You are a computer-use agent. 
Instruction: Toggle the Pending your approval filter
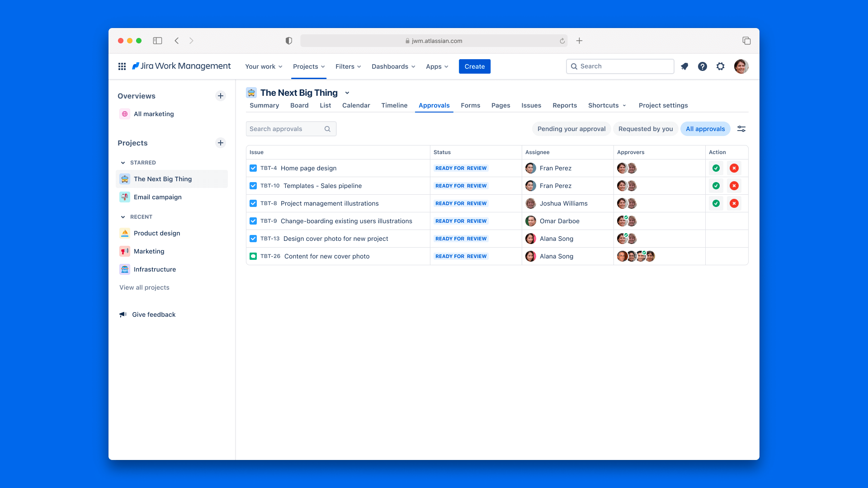[x=571, y=129]
